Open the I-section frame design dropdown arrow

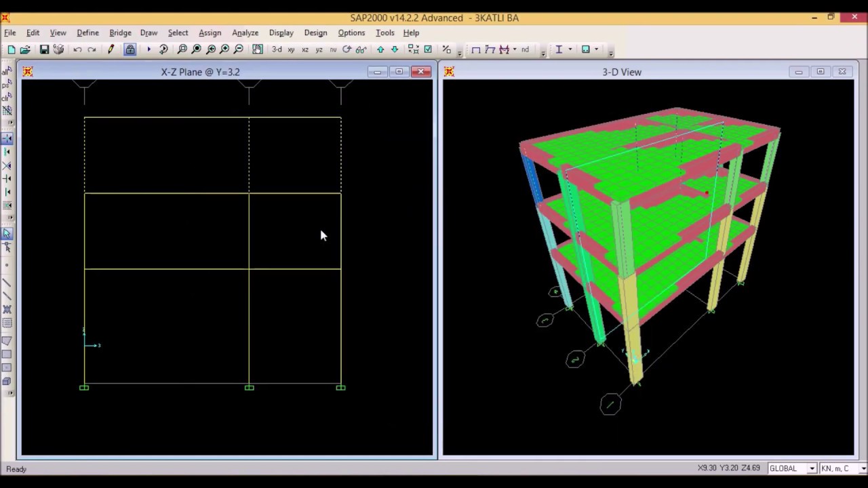pyautogui.click(x=570, y=49)
